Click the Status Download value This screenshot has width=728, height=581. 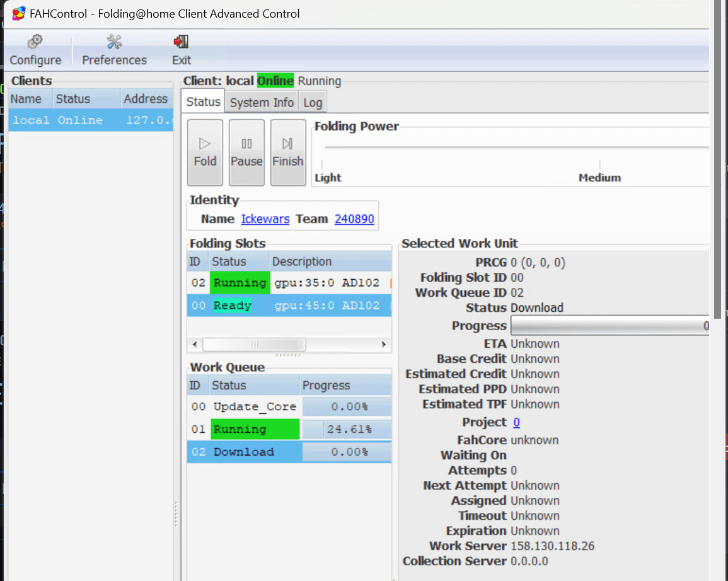537,308
